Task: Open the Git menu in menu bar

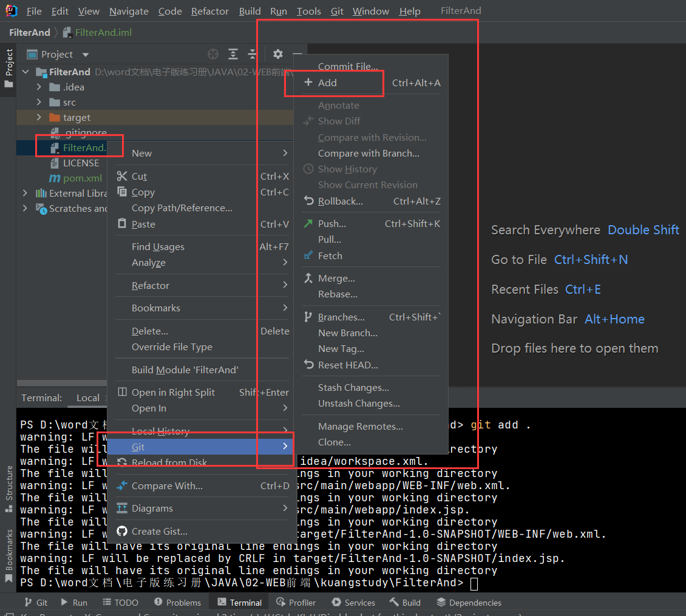Action: (x=337, y=11)
